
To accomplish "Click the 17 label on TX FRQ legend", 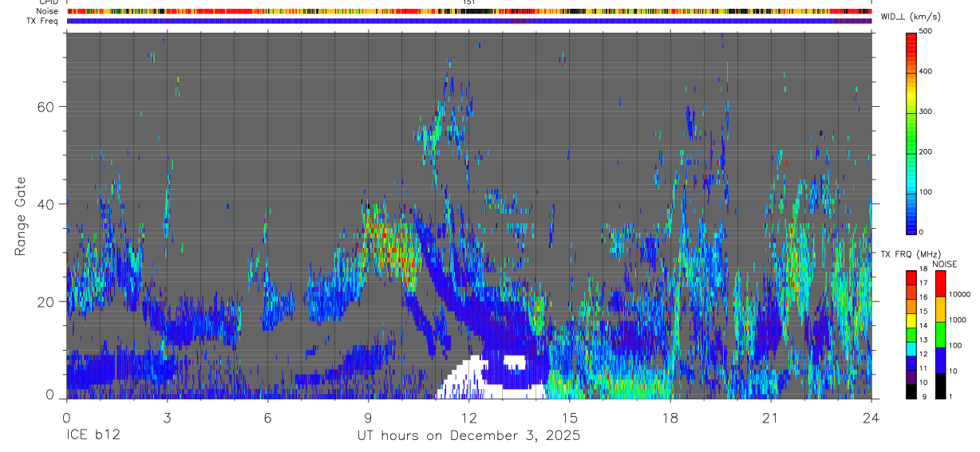I will coord(923,283).
